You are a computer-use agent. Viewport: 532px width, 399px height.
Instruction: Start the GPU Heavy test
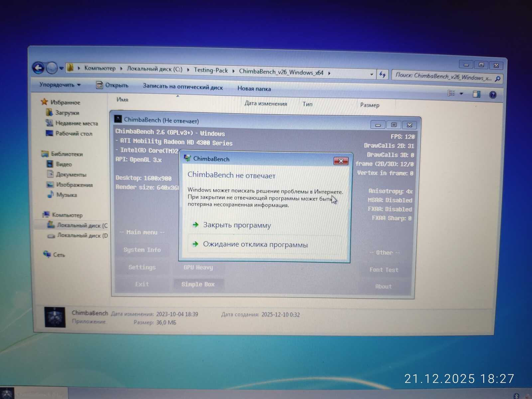click(x=198, y=267)
